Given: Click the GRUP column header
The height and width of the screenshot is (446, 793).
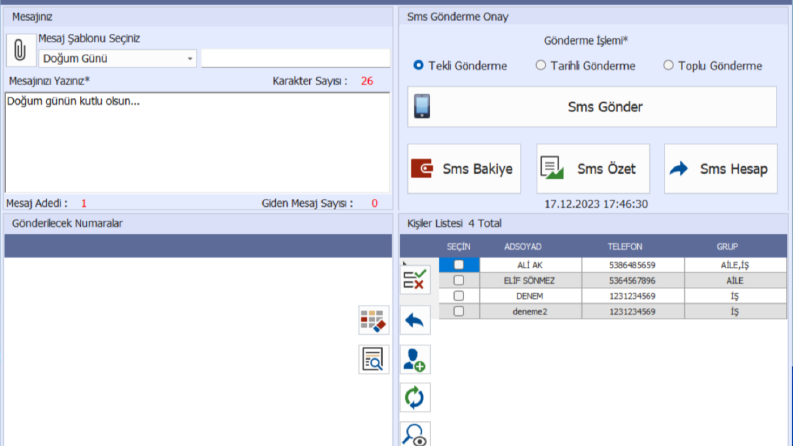Looking at the screenshot, I should click(727, 247).
